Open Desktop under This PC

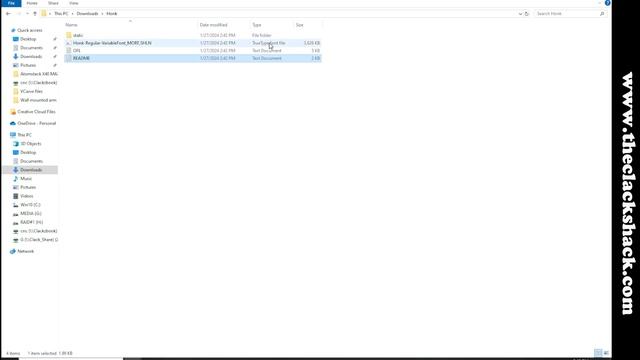click(x=28, y=152)
